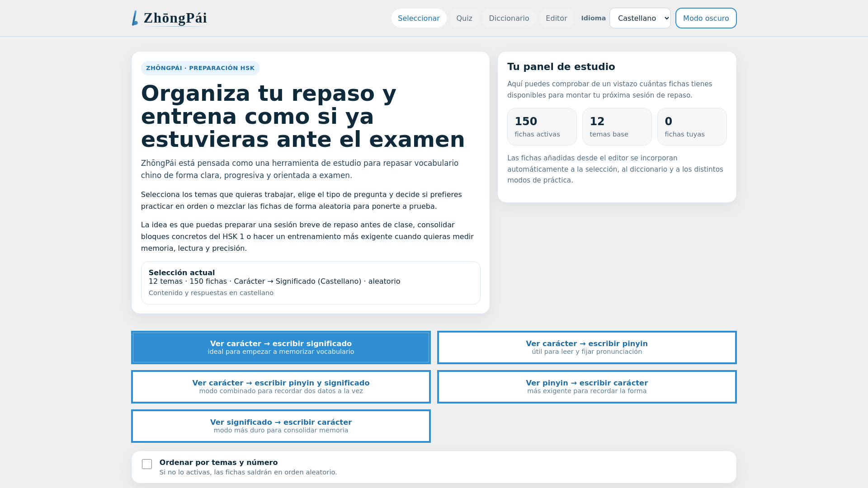The width and height of the screenshot is (868, 488).
Task: Open the Editor tab
Action: point(556,18)
